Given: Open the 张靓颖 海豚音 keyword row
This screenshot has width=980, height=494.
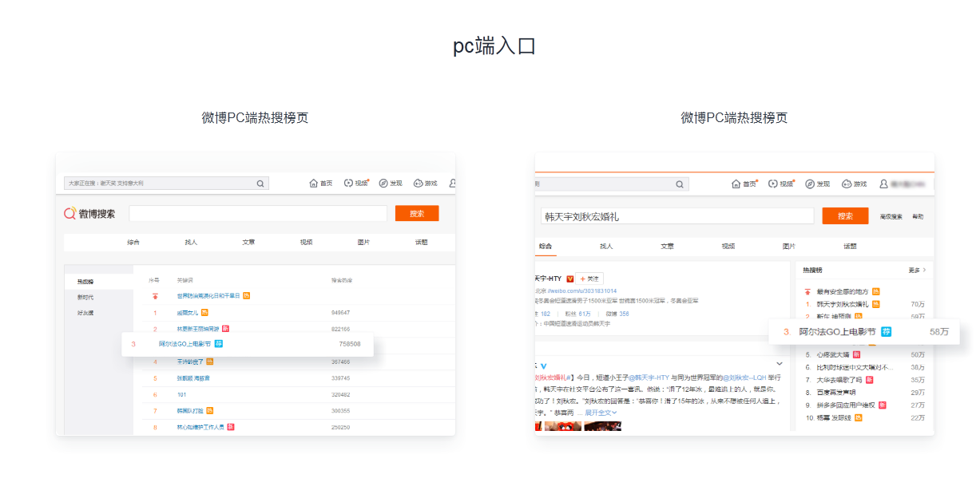Looking at the screenshot, I should (x=193, y=377).
